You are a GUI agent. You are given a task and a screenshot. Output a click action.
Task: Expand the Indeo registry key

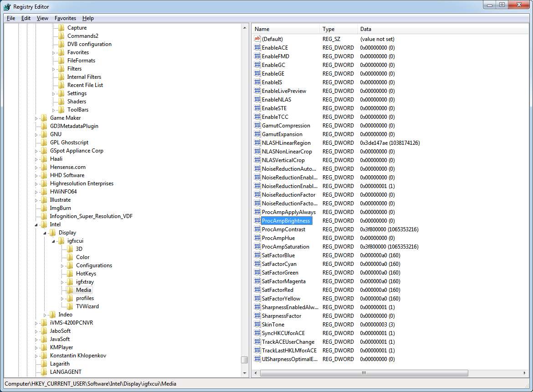click(45, 315)
